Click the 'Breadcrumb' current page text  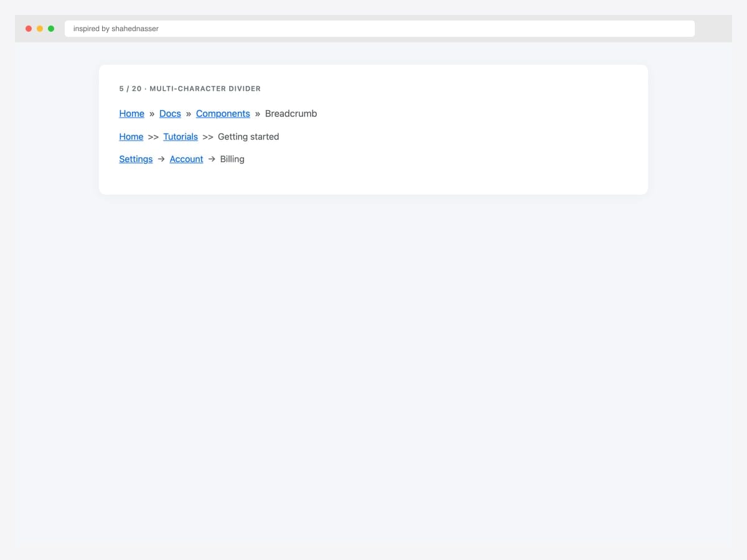291,113
